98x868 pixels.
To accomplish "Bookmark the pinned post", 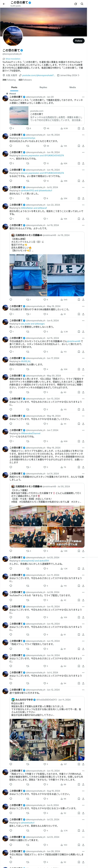I will point(79,128).
